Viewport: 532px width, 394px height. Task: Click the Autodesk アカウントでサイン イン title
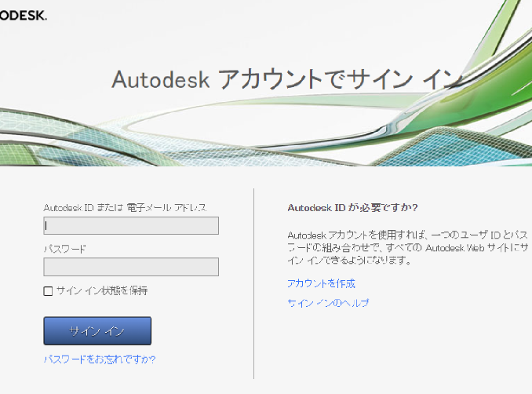(286, 80)
